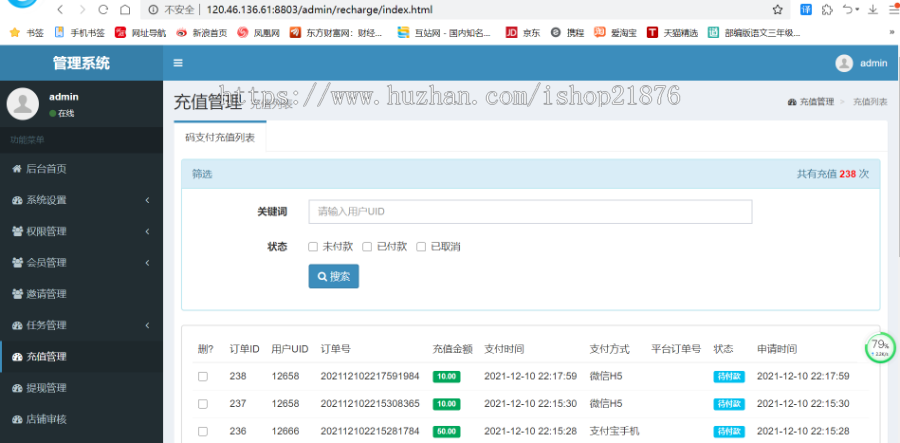Screen dimensions: 900x443
Task: Check the 已付款 status checkbox
Action: pyautogui.click(x=367, y=246)
